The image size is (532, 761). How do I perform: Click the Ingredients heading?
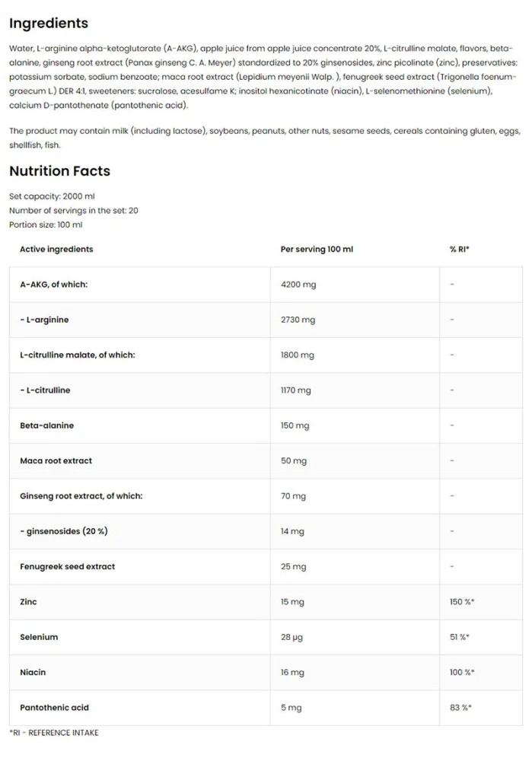[49, 23]
